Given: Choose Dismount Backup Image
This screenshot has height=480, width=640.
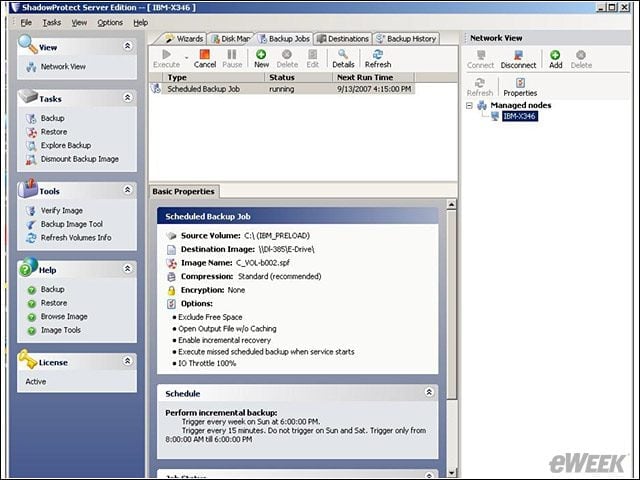Looking at the screenshot, I should click(79, 159).
